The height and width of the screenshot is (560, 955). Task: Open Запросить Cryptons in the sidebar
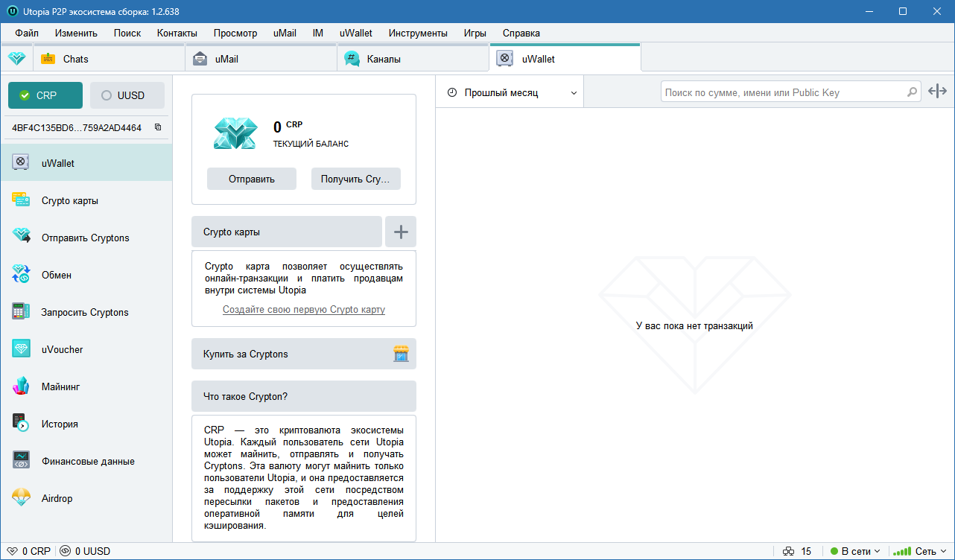[x=86, y=312]
